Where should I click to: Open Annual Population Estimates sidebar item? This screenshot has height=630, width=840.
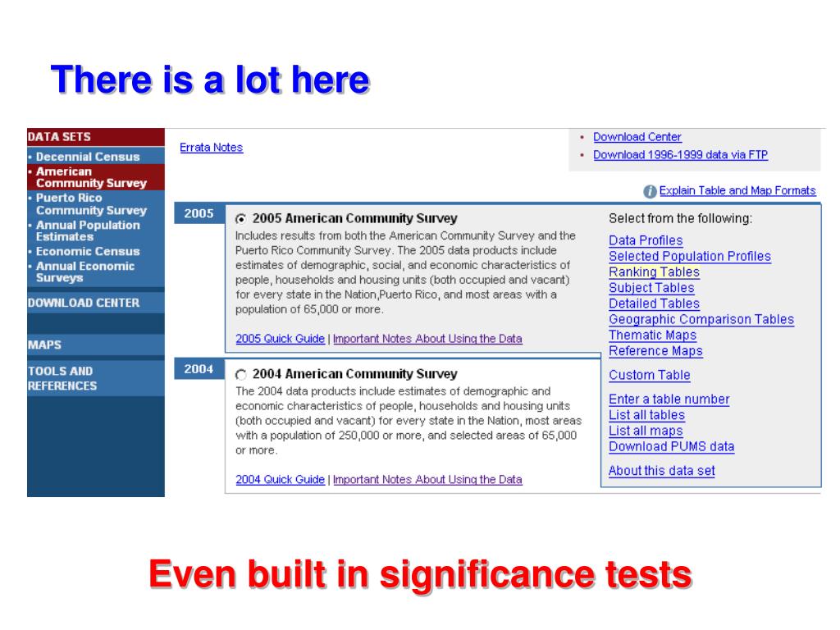(88, 231)
